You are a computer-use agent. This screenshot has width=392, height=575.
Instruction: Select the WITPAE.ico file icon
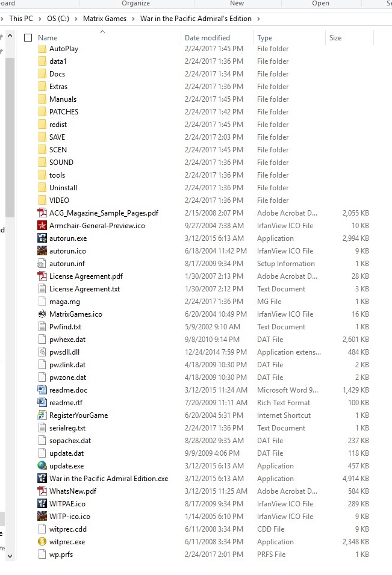(42, 504)
